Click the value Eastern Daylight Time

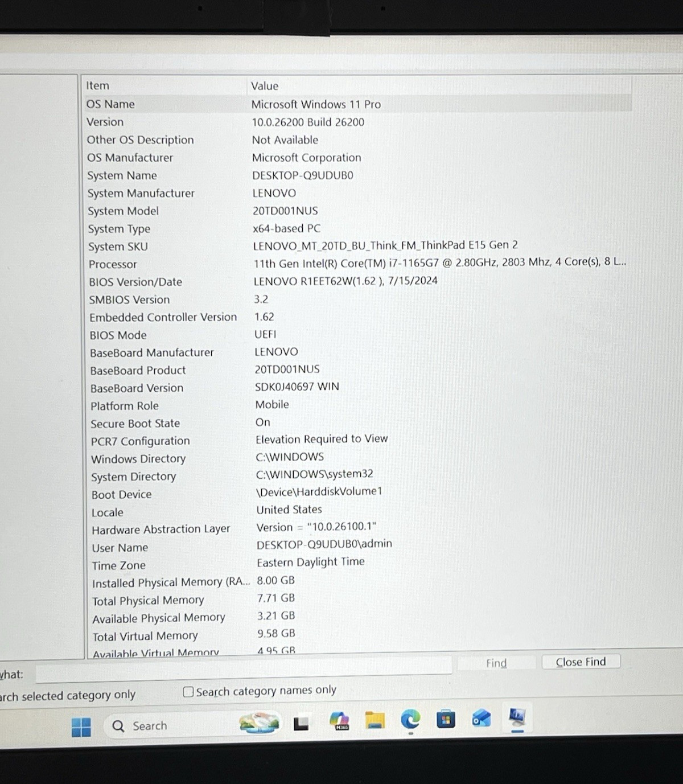point(310,562)
